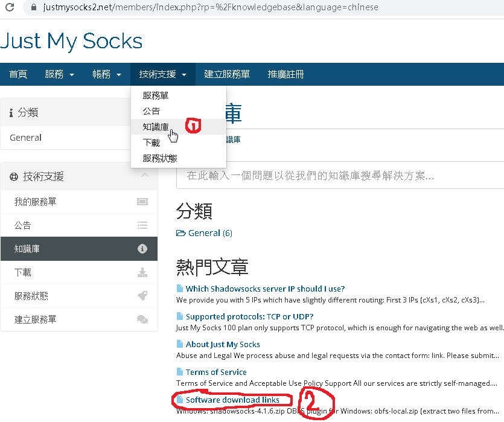Click the browser address bar URL
Viewport: 504px width, 422px height.
point(211,7)
